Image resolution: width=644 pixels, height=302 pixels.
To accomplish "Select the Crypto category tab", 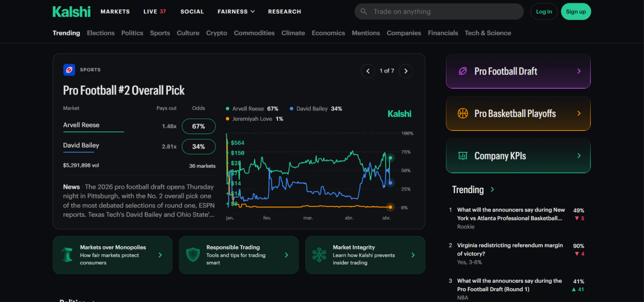I will click(x=216, y=33).
